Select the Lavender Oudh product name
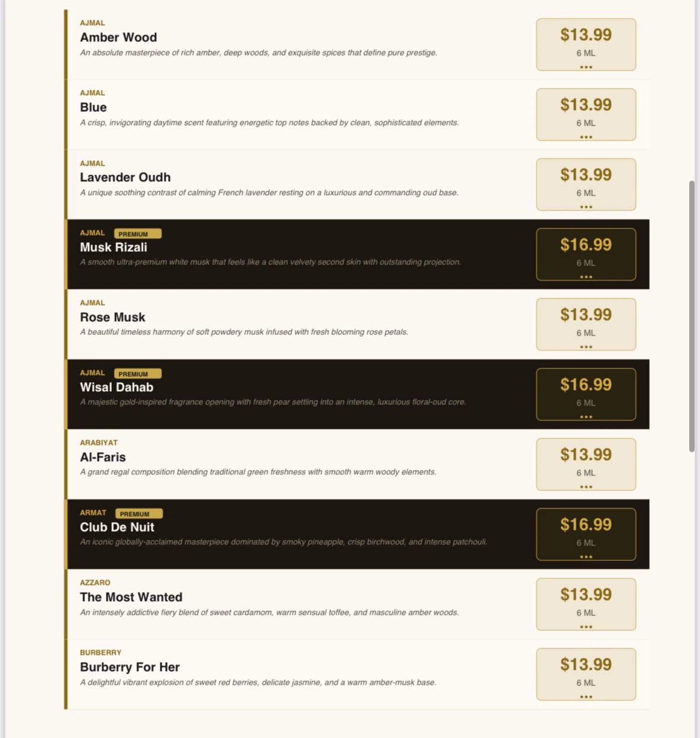 point(125,177)
